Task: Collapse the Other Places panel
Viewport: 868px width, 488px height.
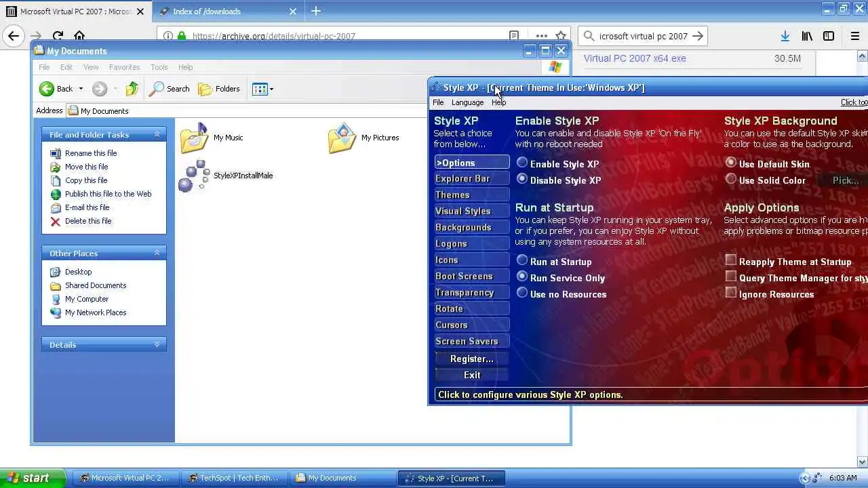Action: 157,253
